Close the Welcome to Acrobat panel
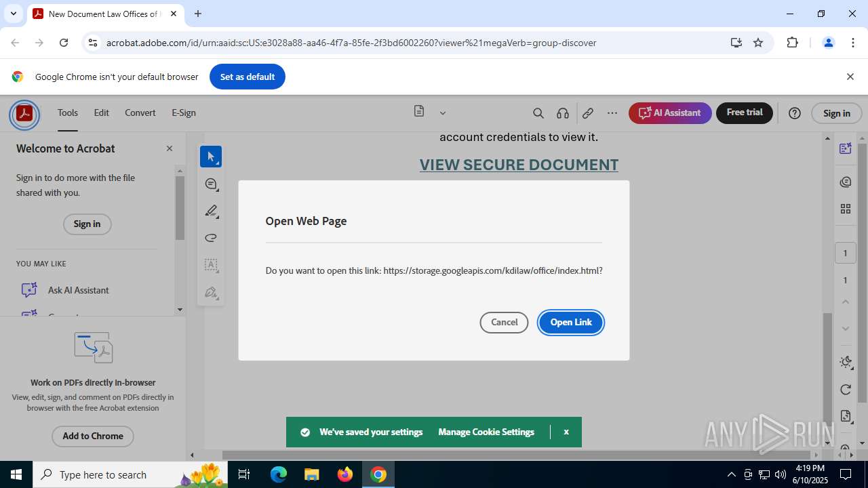Image resolution: width=868 pixels, height=488 pixels. [170, 148]
